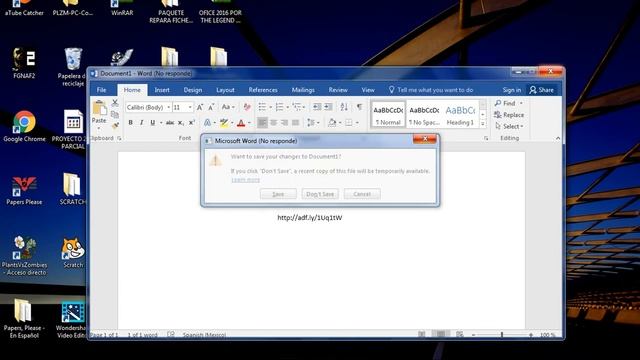
Task: Open the Papers Please desktop shortcut
Action: click(24, 190)
